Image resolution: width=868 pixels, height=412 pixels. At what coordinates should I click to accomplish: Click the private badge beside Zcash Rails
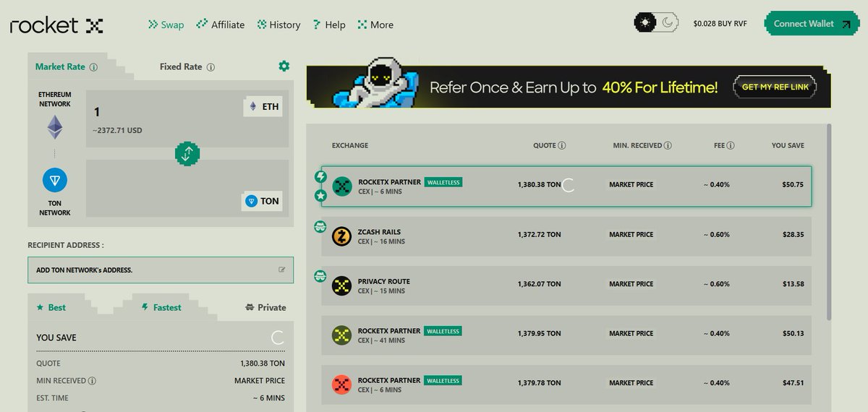(321, 226)
